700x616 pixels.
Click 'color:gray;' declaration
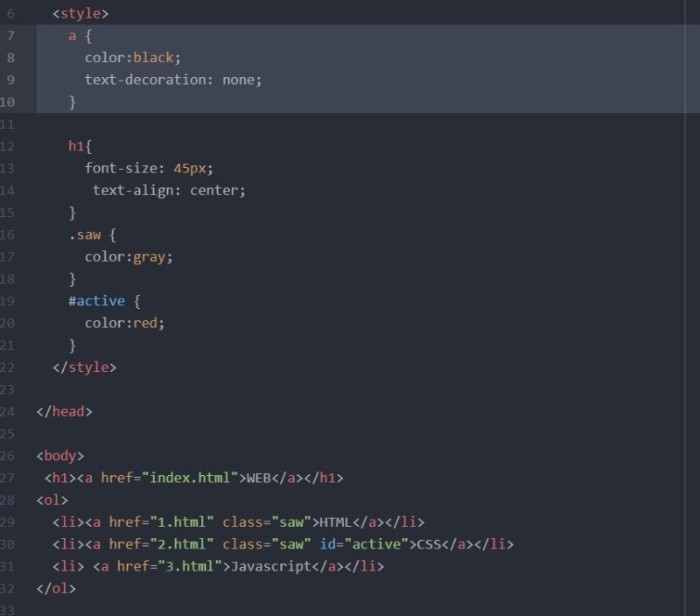(129, 257)
